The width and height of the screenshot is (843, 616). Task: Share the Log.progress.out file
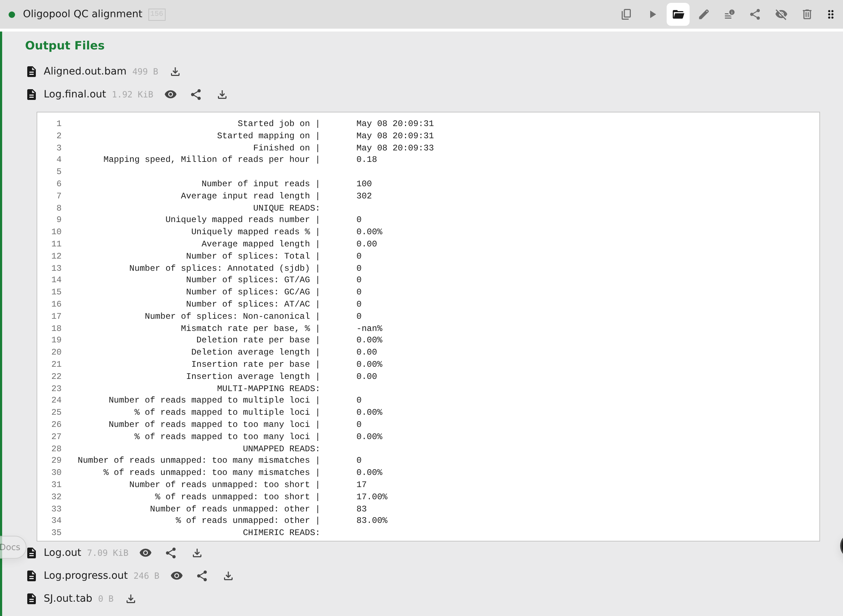click(x=202, y=576)
